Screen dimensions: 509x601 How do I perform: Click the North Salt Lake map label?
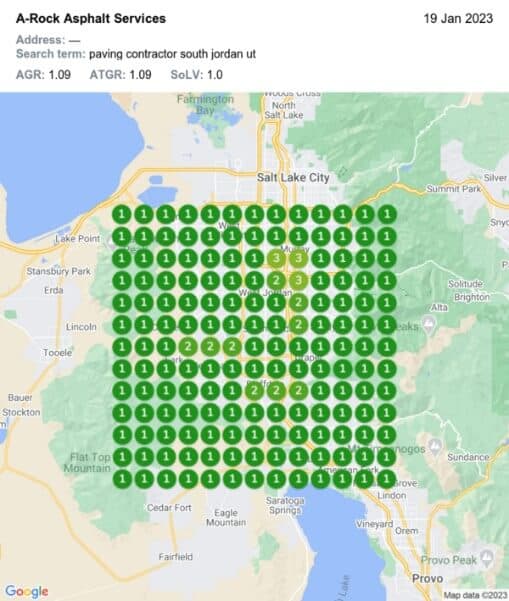pos(284,110)
